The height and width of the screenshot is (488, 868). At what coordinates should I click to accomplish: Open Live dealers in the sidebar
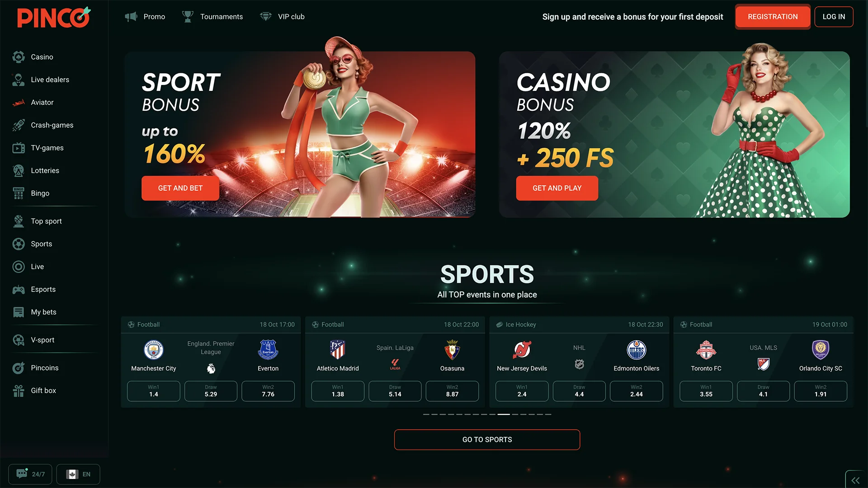(50, 80)
